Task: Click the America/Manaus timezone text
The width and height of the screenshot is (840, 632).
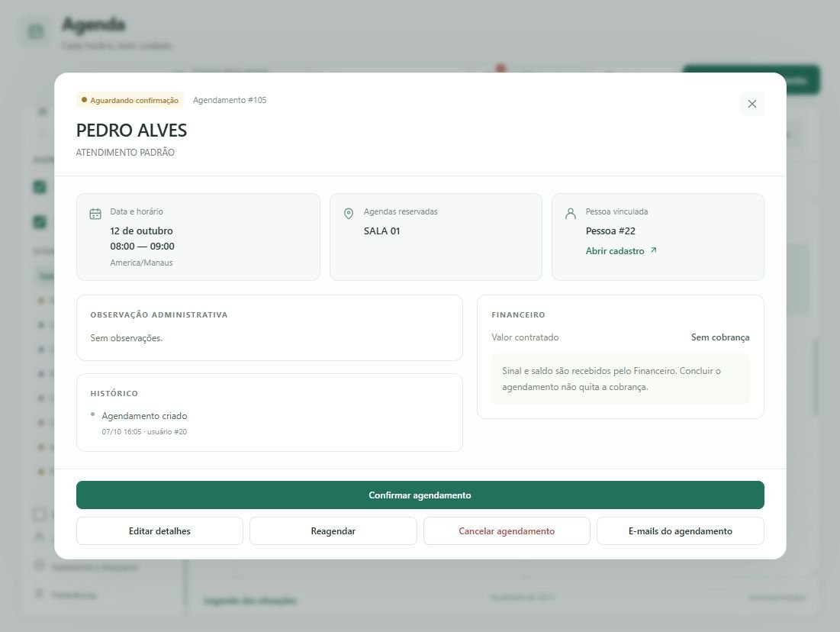Action: pos(141,263)
